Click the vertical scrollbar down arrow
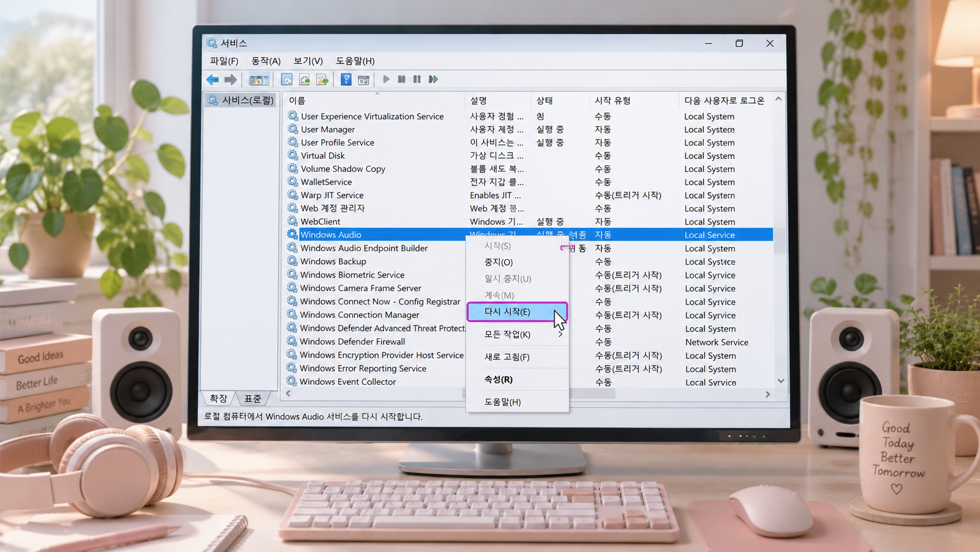This screenshot has width=980, height=552. point(781,381)
